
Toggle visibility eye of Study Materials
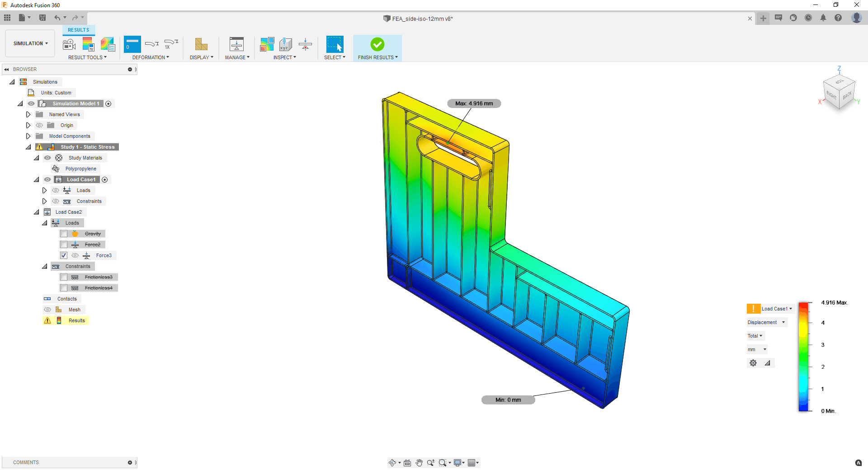coord(47,158)
